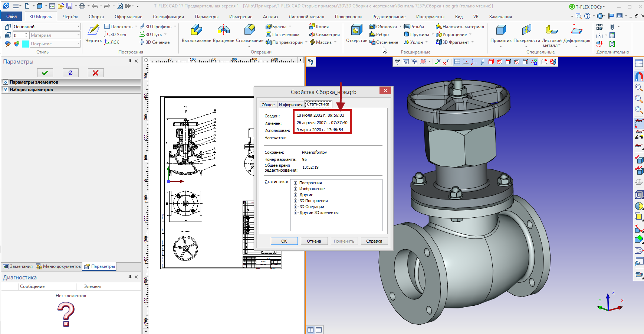Click the cyan color swatch
This screenshot has height=334, width=644.
[x=25, y=44]
